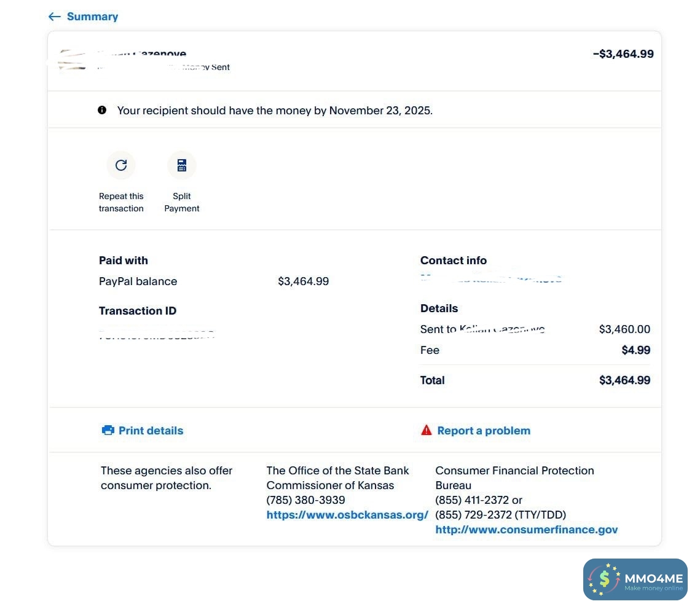Click the Total amount $3,464.99 in Details
The width and height of the screenshot is (700, 612).
pyautogui.click(x=624, y=380)
